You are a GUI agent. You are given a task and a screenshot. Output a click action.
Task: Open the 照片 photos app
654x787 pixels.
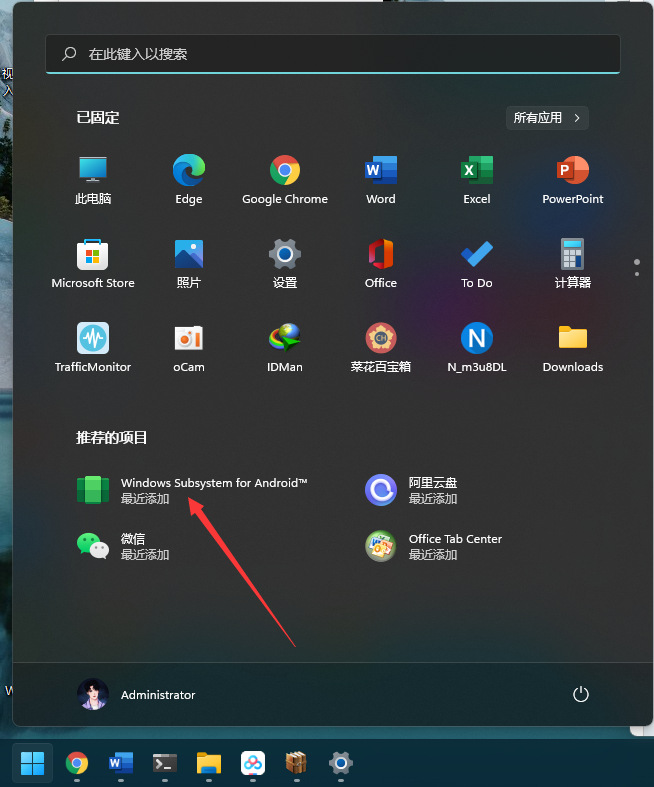[x=189, y=264]
